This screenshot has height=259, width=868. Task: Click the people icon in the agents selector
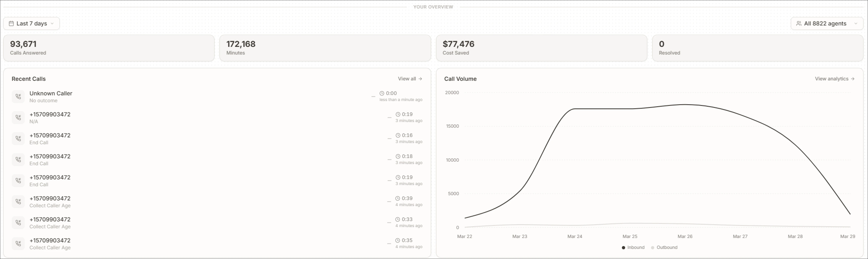798,24
